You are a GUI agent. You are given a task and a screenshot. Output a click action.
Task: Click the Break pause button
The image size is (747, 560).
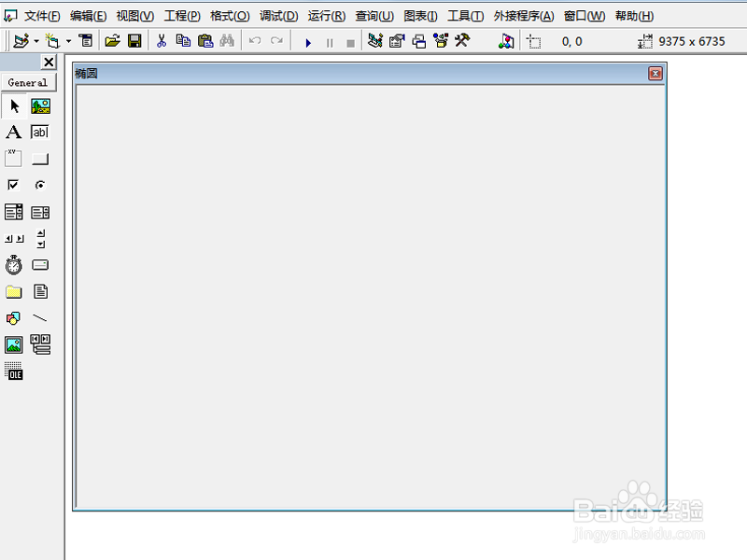(330, 43)
